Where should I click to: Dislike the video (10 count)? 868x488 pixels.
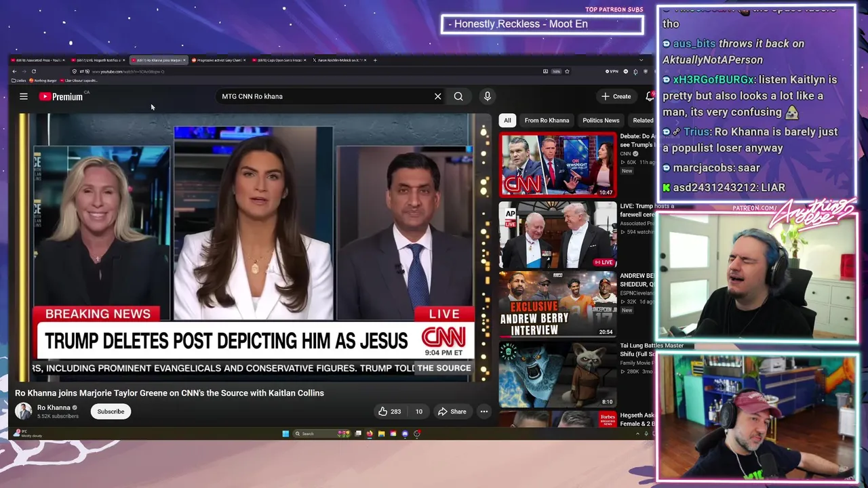(x=418, y=411)
